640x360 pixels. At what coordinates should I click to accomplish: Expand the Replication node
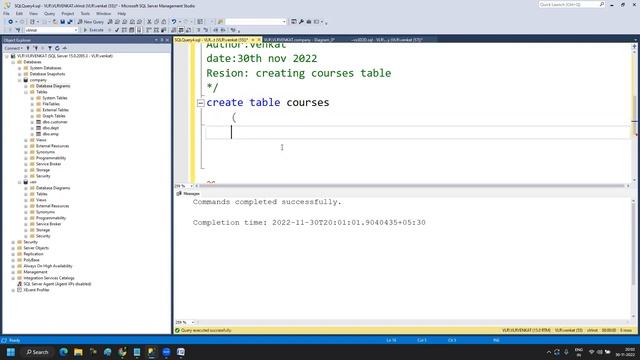[13, 254]
